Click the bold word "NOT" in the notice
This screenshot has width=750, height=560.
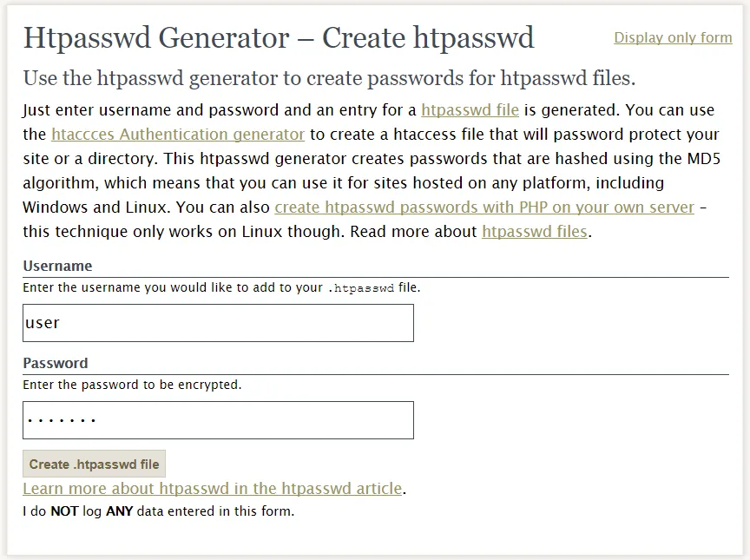tap(64, 511)
